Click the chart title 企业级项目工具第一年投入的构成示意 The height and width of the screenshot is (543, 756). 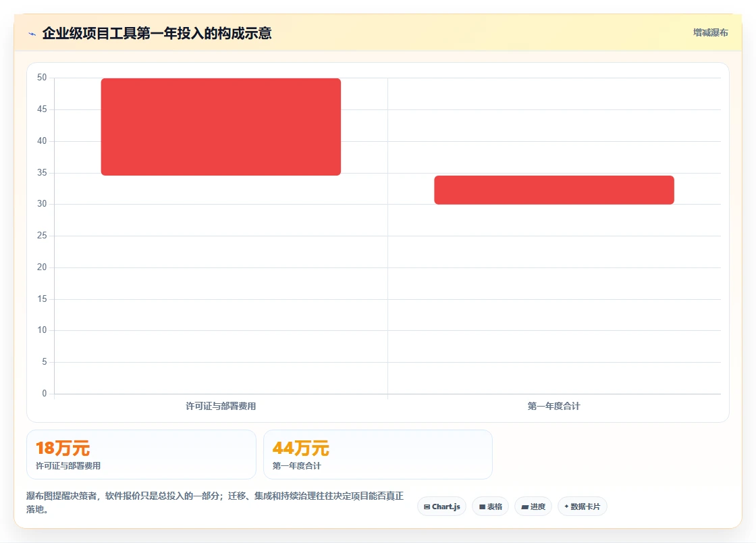[157, 33]
